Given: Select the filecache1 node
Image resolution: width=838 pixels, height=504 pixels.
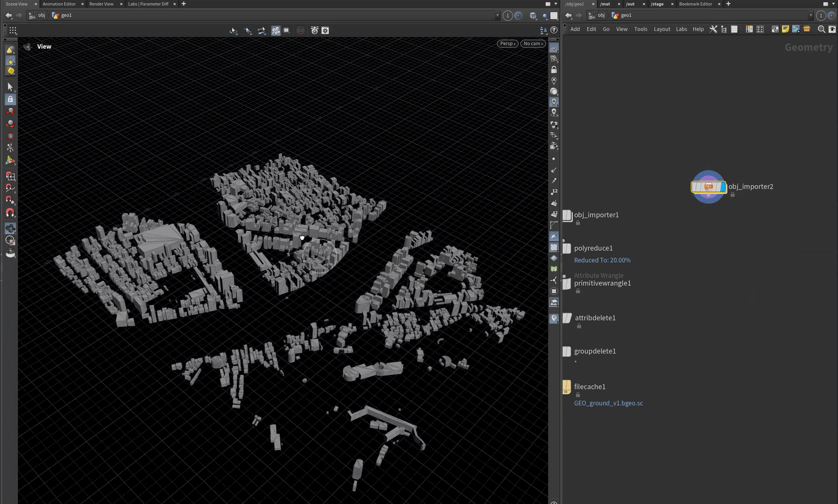Looking at the screenshot, I should 567,387.
